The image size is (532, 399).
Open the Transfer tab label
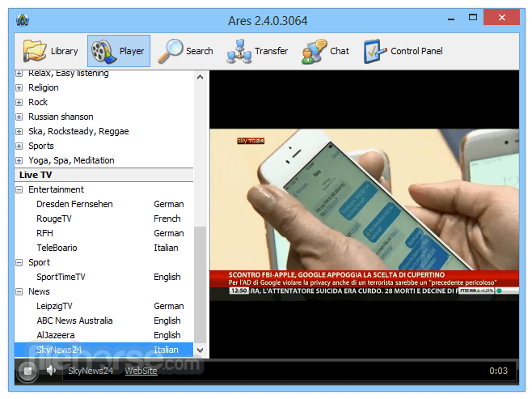click(x=271, y=51)
